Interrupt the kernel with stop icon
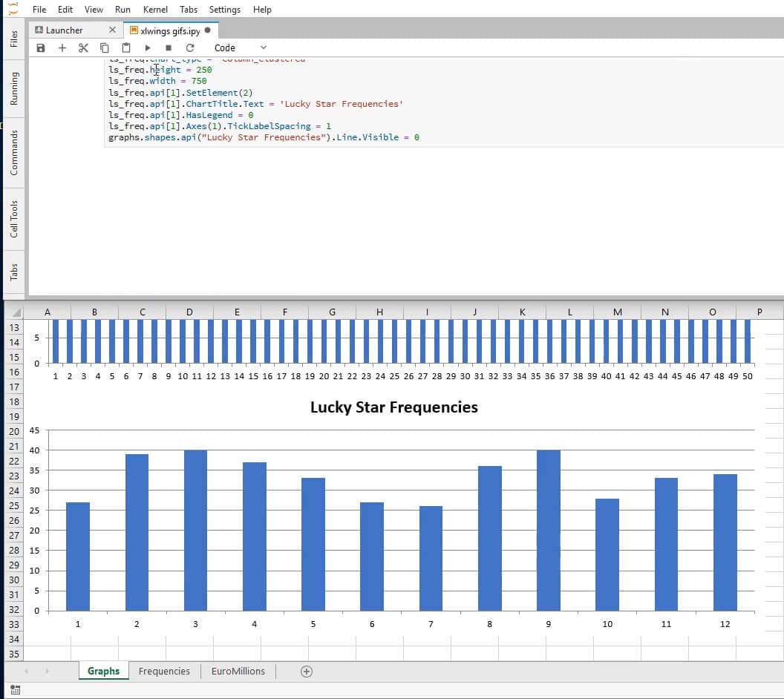 pos(169,47)
